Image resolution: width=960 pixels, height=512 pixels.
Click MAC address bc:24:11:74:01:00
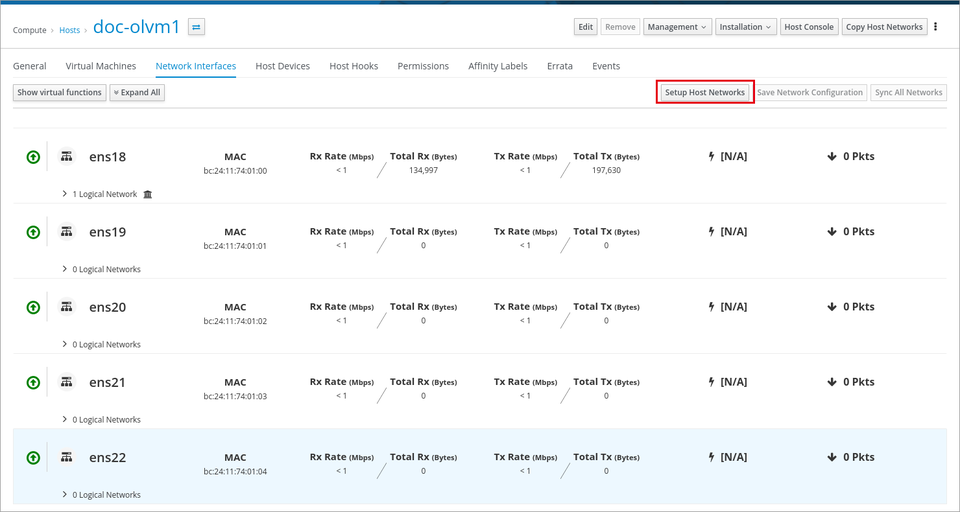pyautogui.click(x=235, y=171)
